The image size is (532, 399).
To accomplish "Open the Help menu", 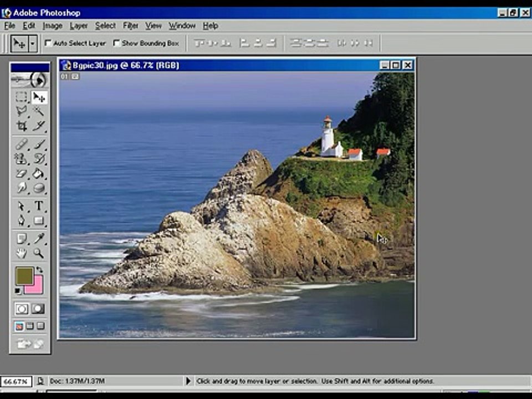I will [211, 26].
